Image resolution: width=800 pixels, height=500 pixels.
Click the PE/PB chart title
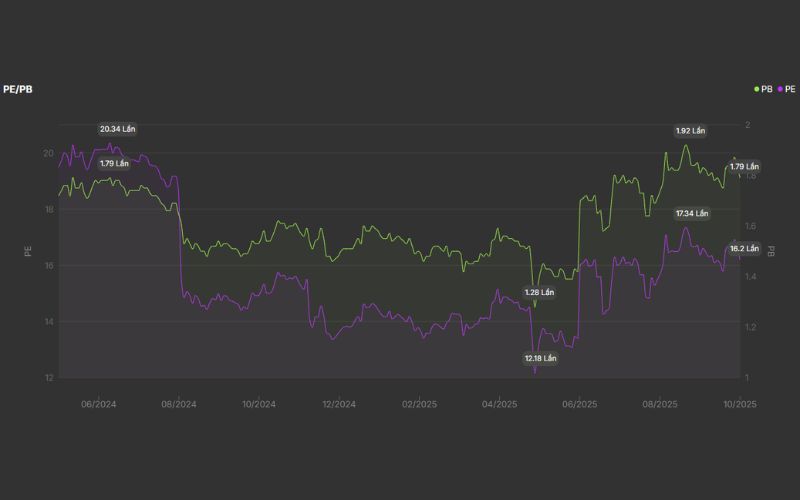pyautogui.click(x=18, y=89)
